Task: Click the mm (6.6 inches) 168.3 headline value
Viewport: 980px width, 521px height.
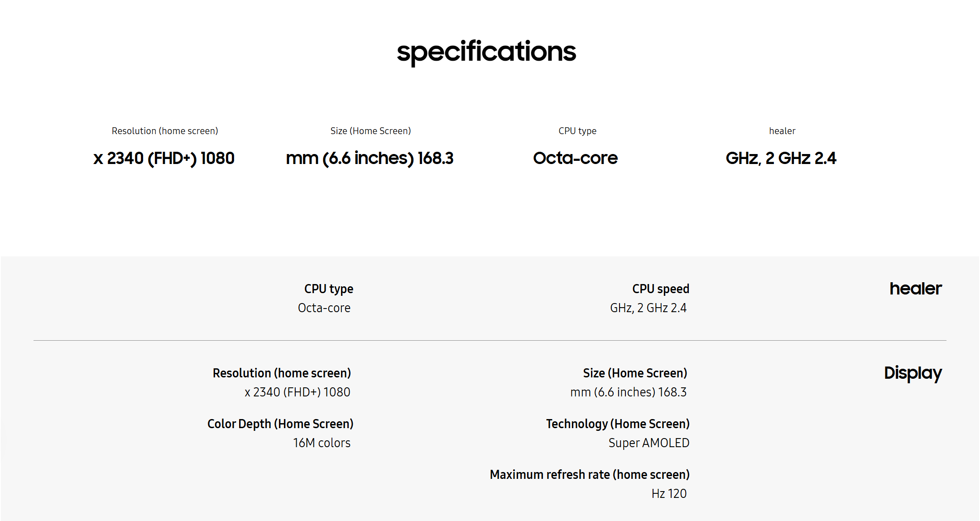Action: (x=370, y=159)
